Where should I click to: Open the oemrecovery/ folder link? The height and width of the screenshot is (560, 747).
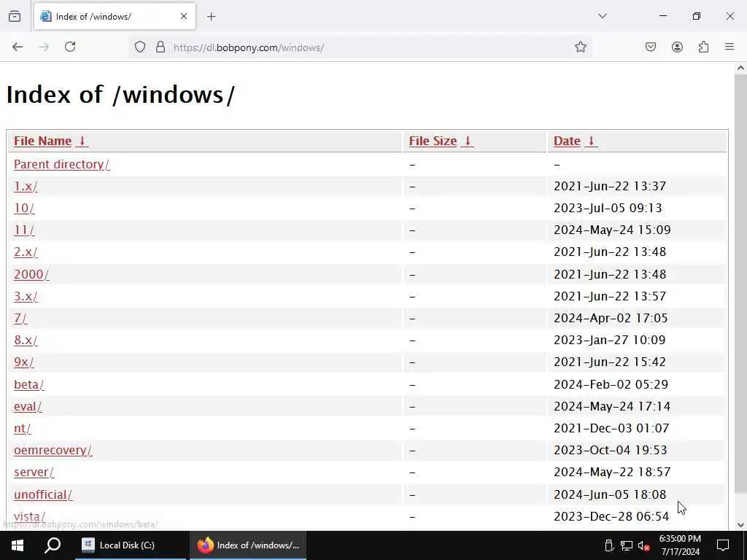click(53, 450)
